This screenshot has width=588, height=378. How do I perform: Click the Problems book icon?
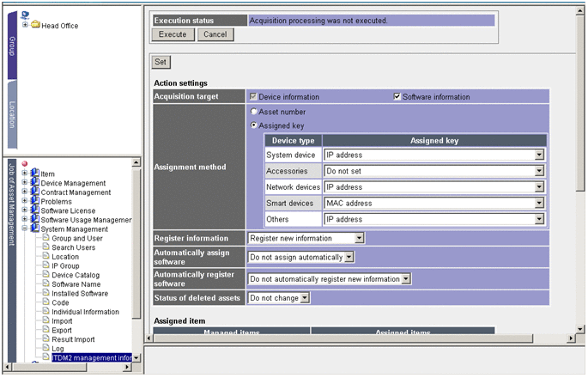click(35, 201)
